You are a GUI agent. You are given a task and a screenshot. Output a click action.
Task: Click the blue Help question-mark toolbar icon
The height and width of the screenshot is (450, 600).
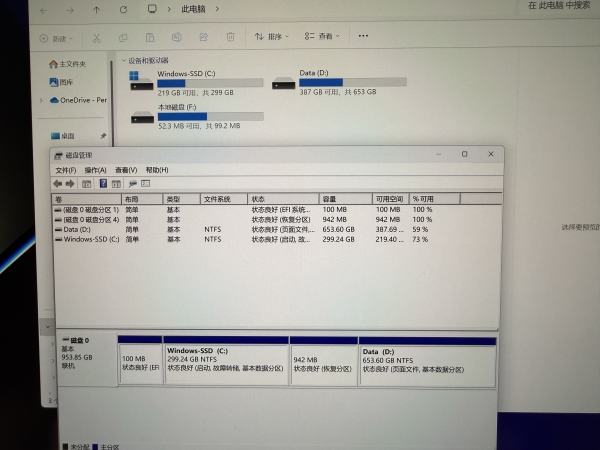pyautogui.click(x=103, y=184)
